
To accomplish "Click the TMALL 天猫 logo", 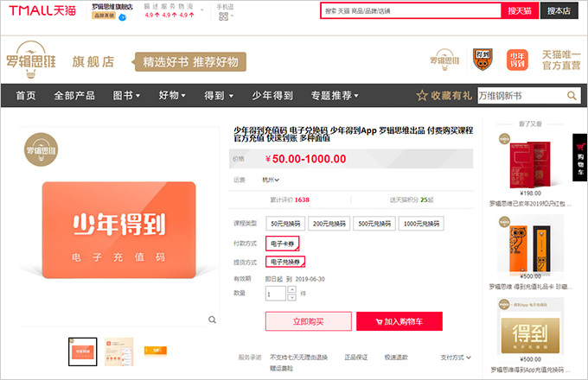I will (x=42, y=10).
